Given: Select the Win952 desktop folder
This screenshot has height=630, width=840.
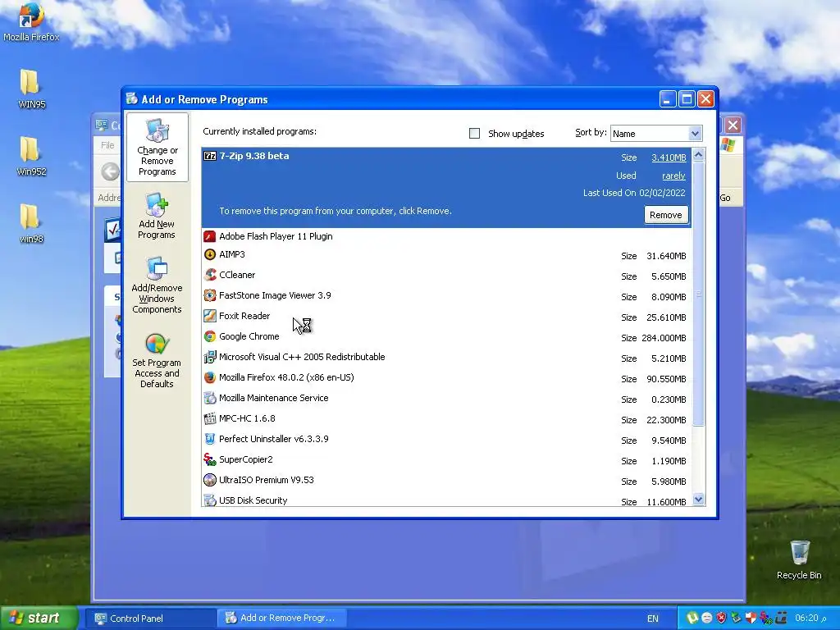Looking at the screenshot, I should click(x=31, y=157).
